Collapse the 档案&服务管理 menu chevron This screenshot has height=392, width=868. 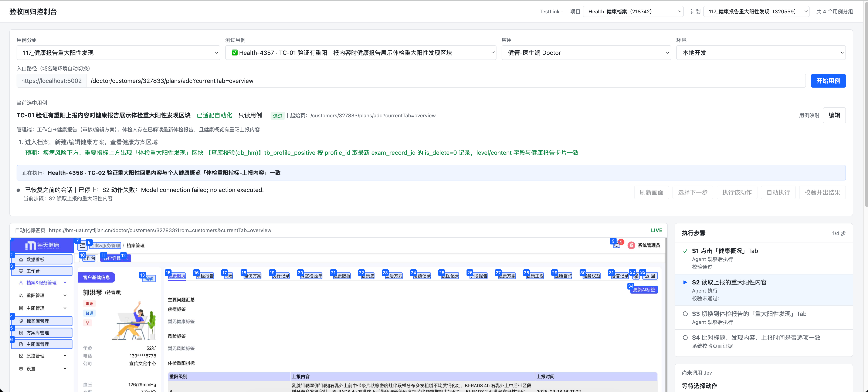tap(65, 283)
